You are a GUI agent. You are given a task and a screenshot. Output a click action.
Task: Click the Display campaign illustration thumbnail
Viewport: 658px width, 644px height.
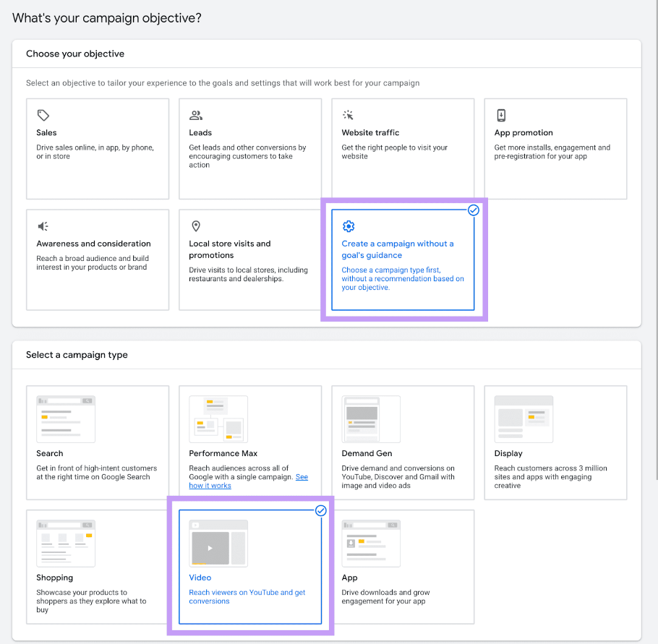click(x=524, y=418)
